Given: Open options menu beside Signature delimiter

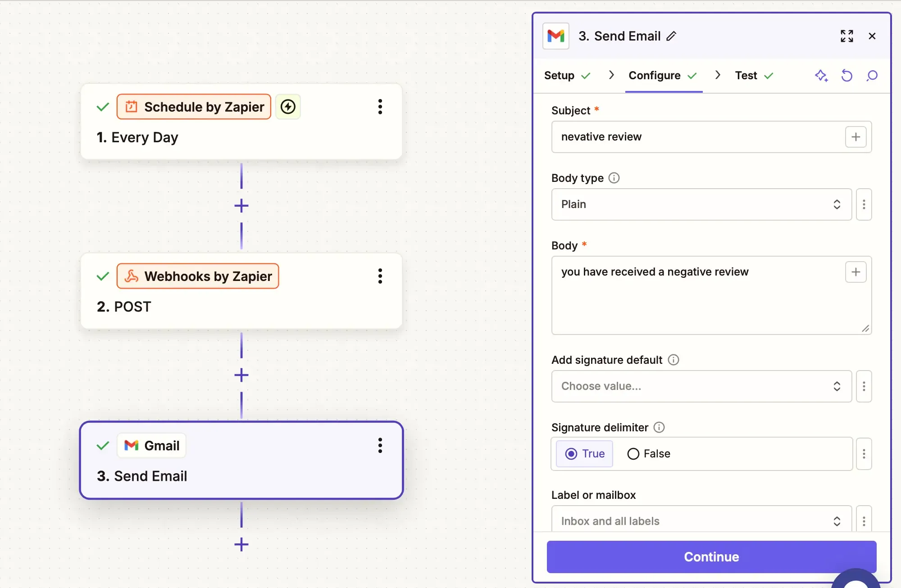Looking at the screenshot, I should 864,454.
